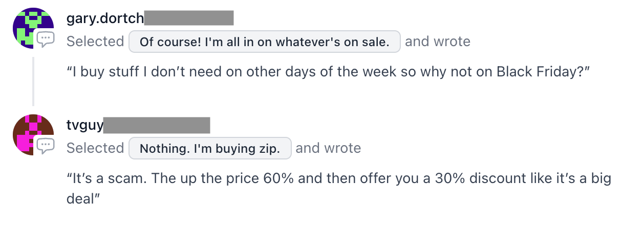Click the gray redacted bar beside tvguy

coord(157,125)
